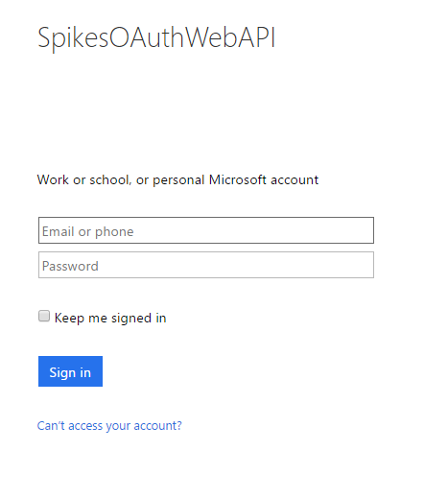This screenshot has height=498, width=448.
Task: Click the 'Password' placeholder text
Action: click(x=70, y=266)
